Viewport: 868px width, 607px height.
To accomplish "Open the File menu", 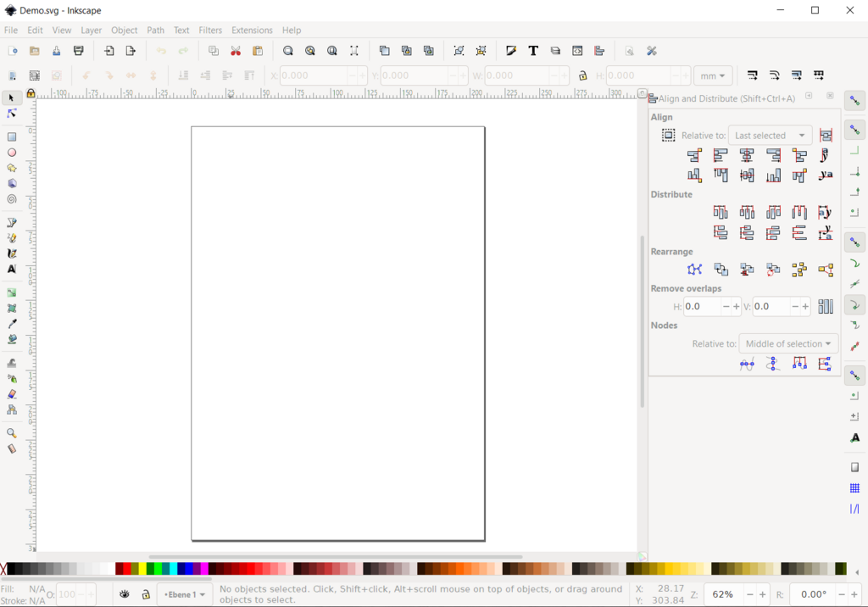I will pos(11,30).
